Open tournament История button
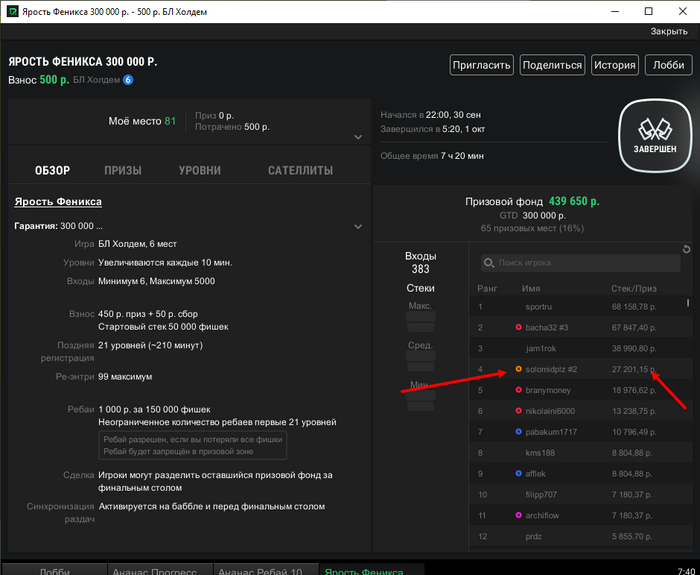 614,65
